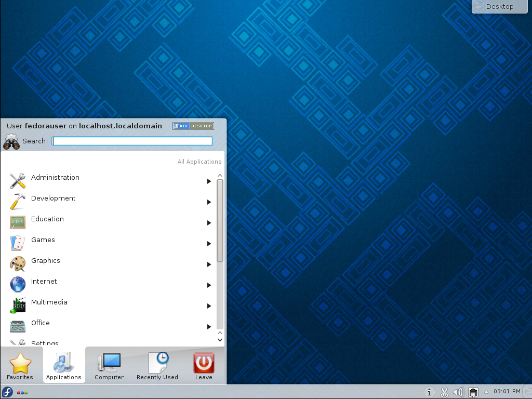The image size is (532, 399).
Task: Click the Administration tools icon
Action: (x=17, y=181)
